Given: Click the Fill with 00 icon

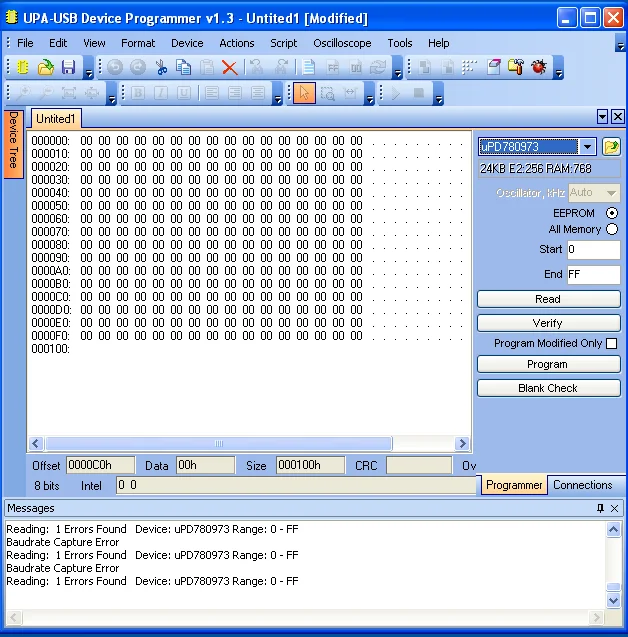Looking at the screenshot, I should [x=356, y=67].
